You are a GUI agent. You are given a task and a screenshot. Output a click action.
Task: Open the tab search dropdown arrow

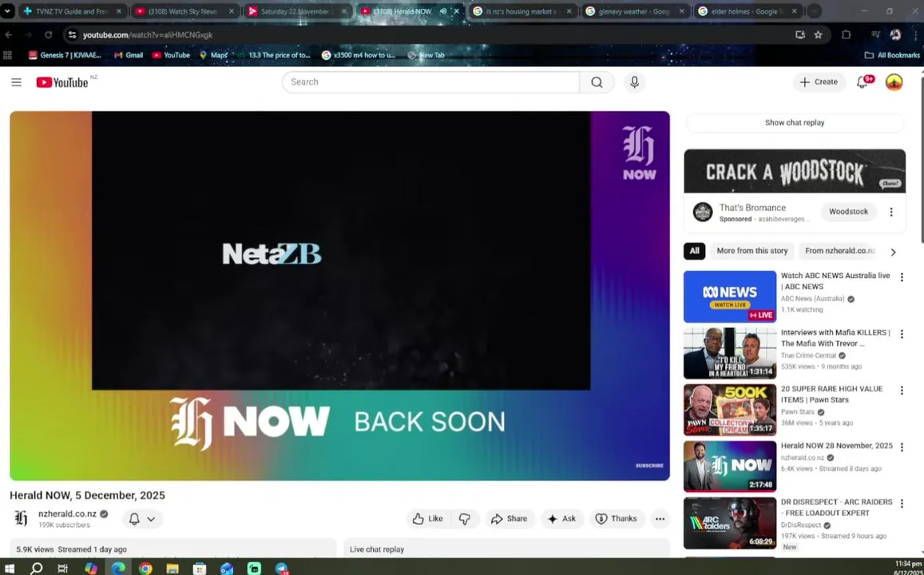(x=7, y=11)
